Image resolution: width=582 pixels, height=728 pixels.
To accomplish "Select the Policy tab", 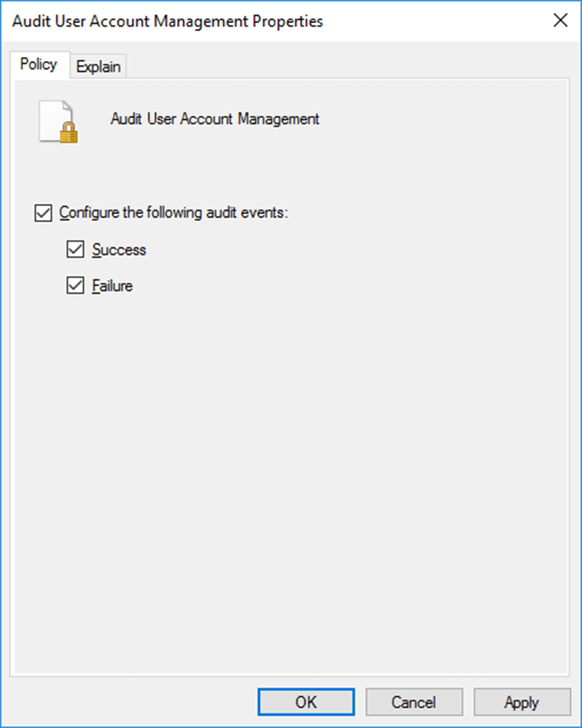I will coord(40,65).
